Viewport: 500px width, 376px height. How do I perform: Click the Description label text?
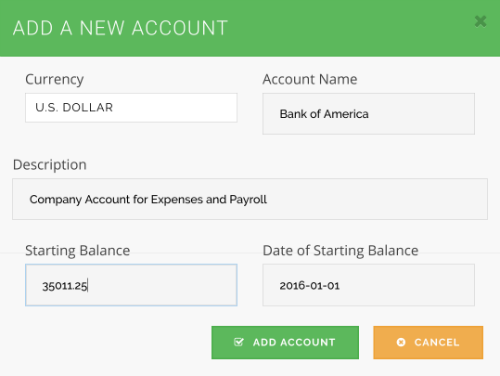pos(50,165)
